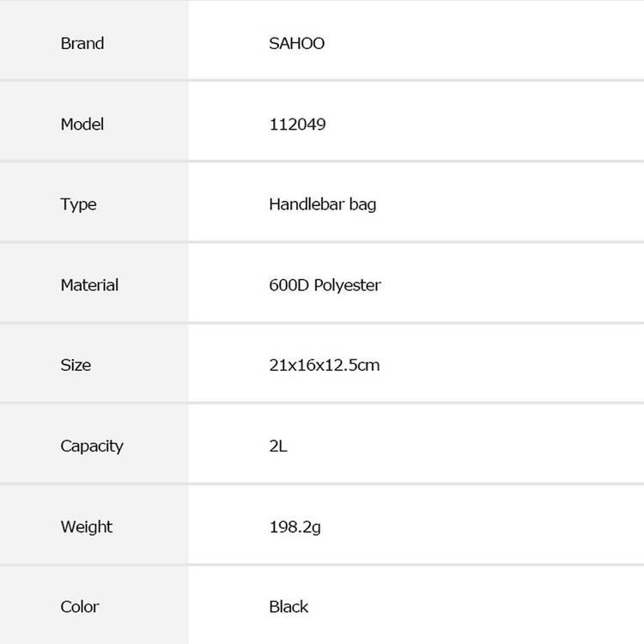
Task: Click the word Handlebar in Type row
Action: pyautogui.click(x=307, y=204)
